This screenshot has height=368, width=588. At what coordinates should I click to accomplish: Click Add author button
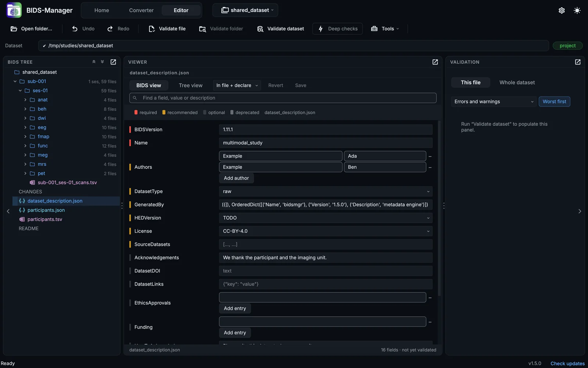point(236,178)
